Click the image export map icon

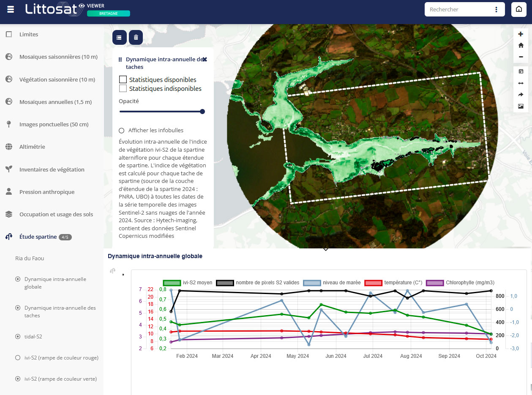pyautogui.click(x=521, y=106)
